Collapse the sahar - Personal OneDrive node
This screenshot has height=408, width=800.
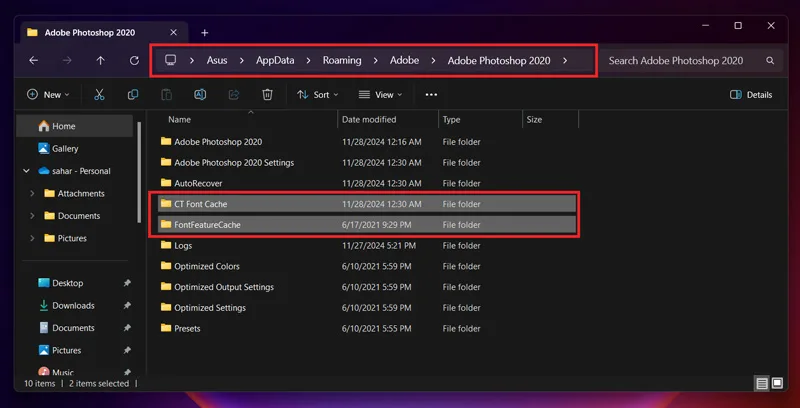click(27, 171)
